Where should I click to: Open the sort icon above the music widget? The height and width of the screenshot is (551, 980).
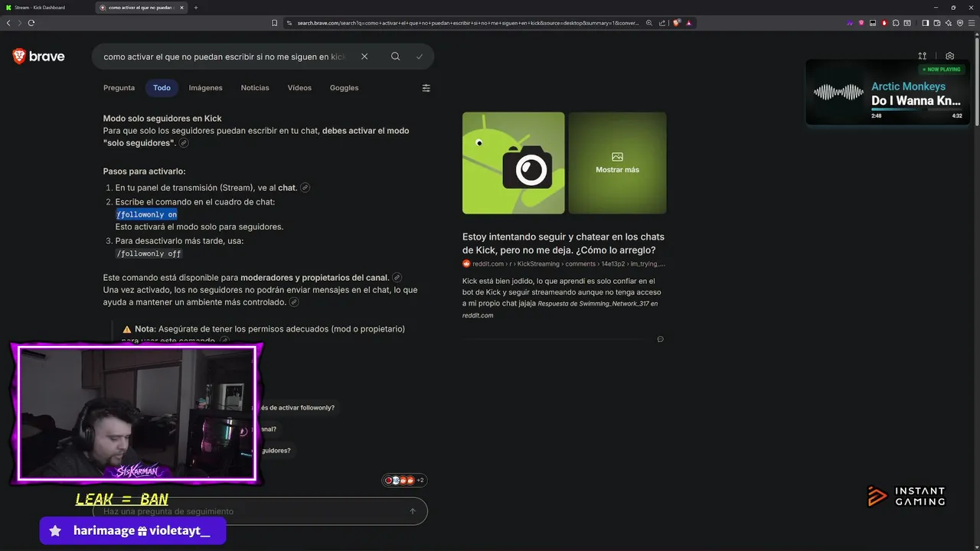tap(922, 56)
